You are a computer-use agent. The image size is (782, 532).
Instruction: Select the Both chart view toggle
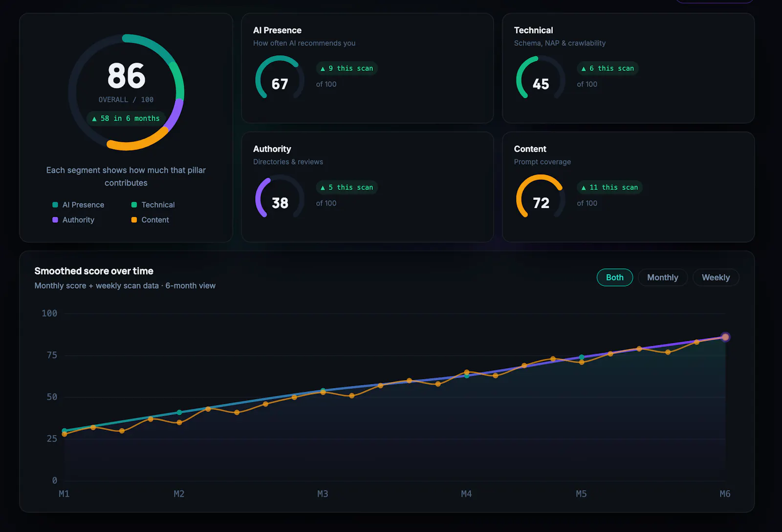[614, 277]
